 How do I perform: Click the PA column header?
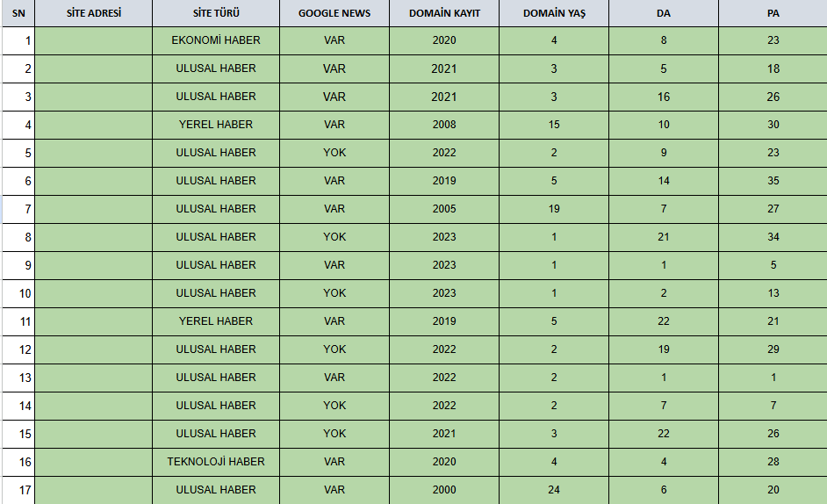tap(773, 13)
